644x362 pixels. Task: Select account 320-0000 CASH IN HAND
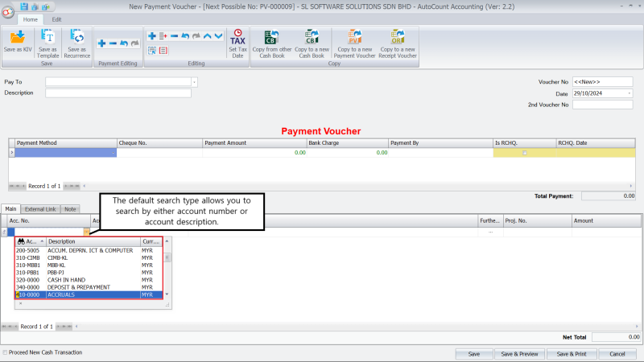coord(89,280)
